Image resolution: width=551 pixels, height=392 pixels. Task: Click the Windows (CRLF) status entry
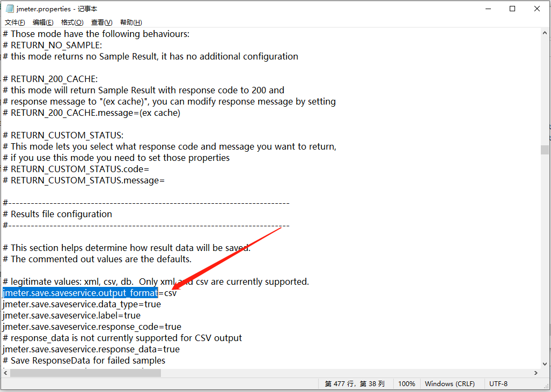(450, 384)
